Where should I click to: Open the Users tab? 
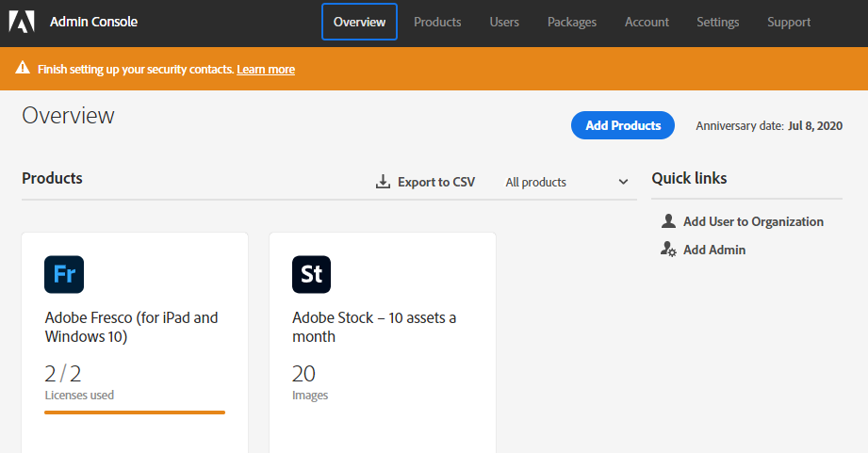pos(504,22)
